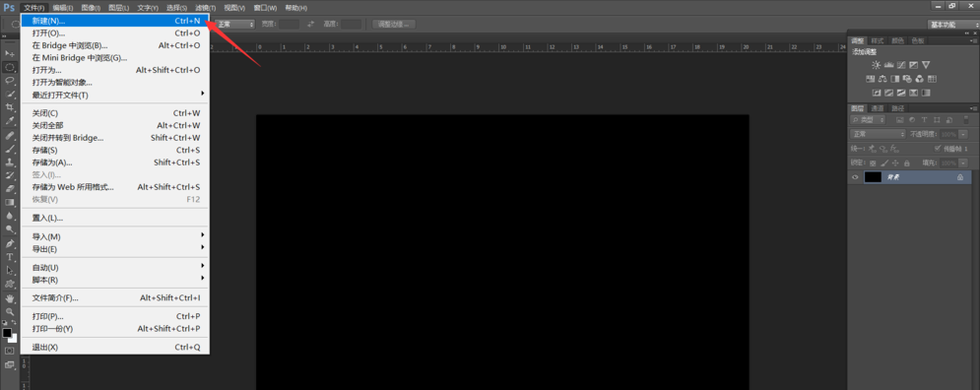Select the Eyedropper tool
The image size is (980, 390).
(10, 121)
